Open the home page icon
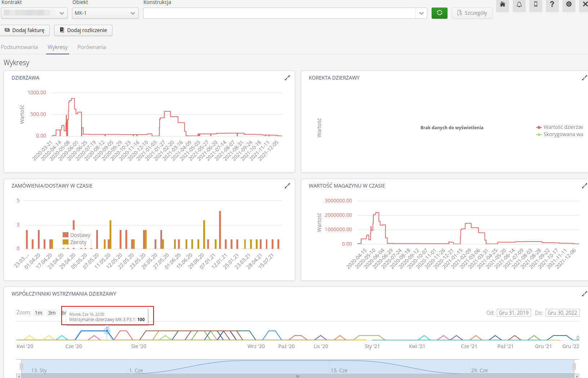588x378 pixels. [502, 5]
